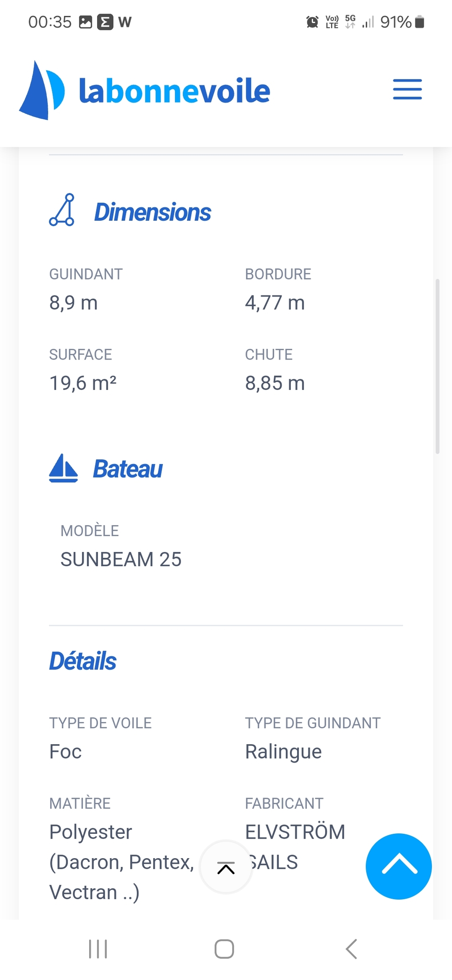Viewport: 452px width, 980px height.
Task: Open the hamburger navigation menu
Action: pos(407,90)
